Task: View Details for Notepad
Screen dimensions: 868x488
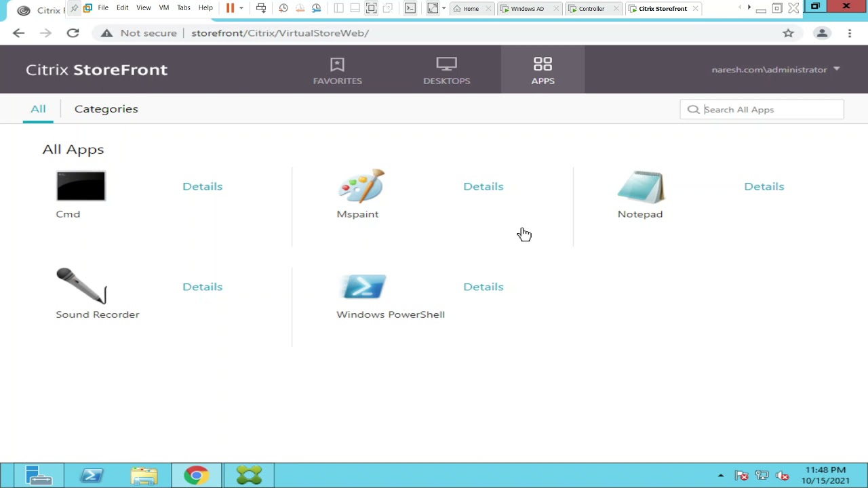Action: pos(764,186)
